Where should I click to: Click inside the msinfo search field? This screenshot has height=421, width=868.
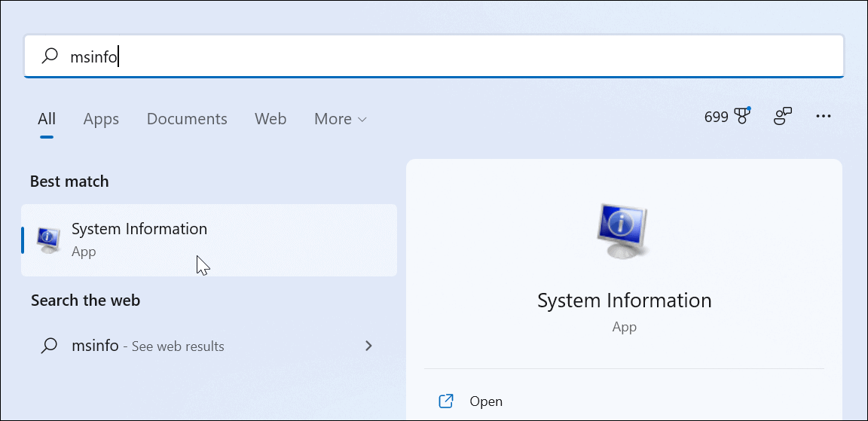[433, 56]
